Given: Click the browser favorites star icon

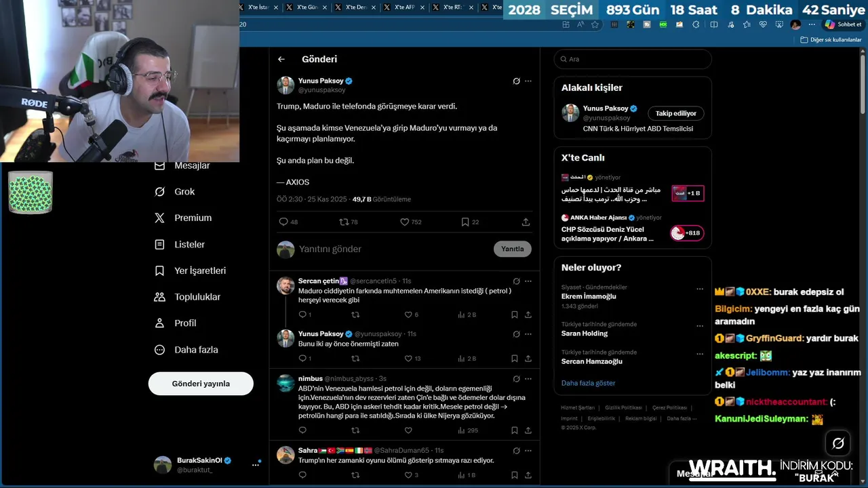Looking at the screenshot, I should (595, 24).
